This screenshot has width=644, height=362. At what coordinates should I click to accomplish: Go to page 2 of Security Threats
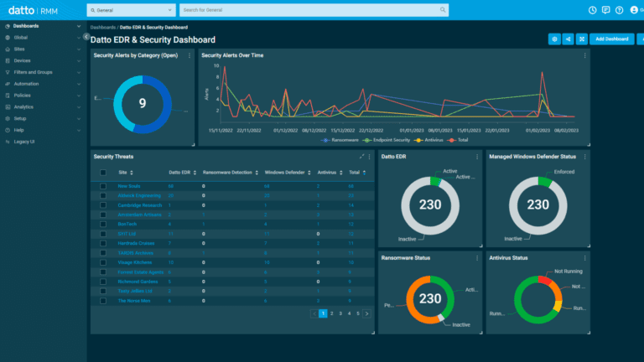click(332, 313)
